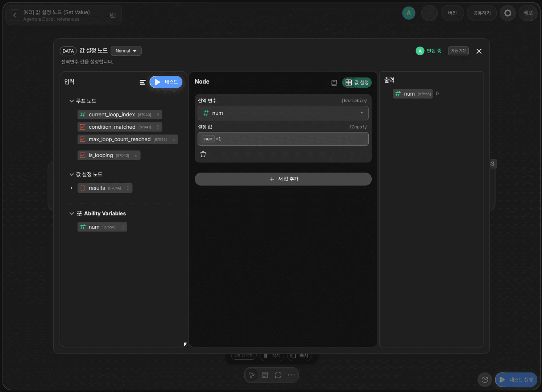The width and height of the screenshot is (542, 392).
Task: Click drag handle of condition_matched
Action: tap(158, 127)
